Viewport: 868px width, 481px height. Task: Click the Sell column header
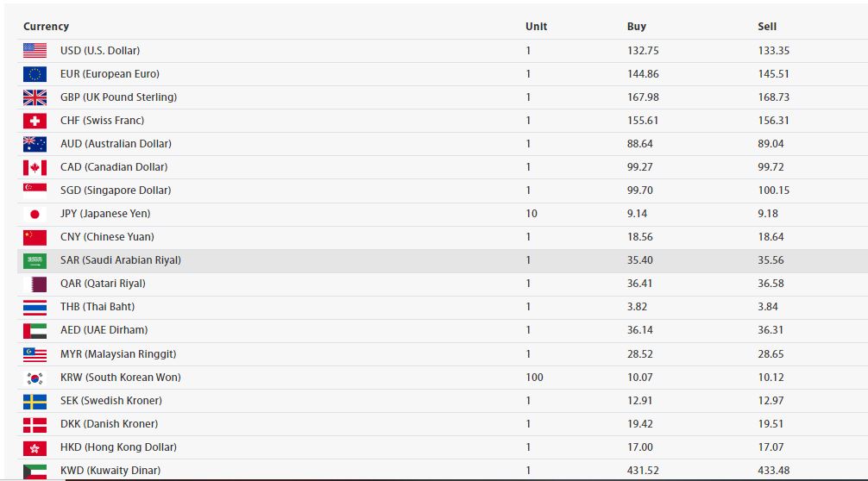tap(767, 27)
